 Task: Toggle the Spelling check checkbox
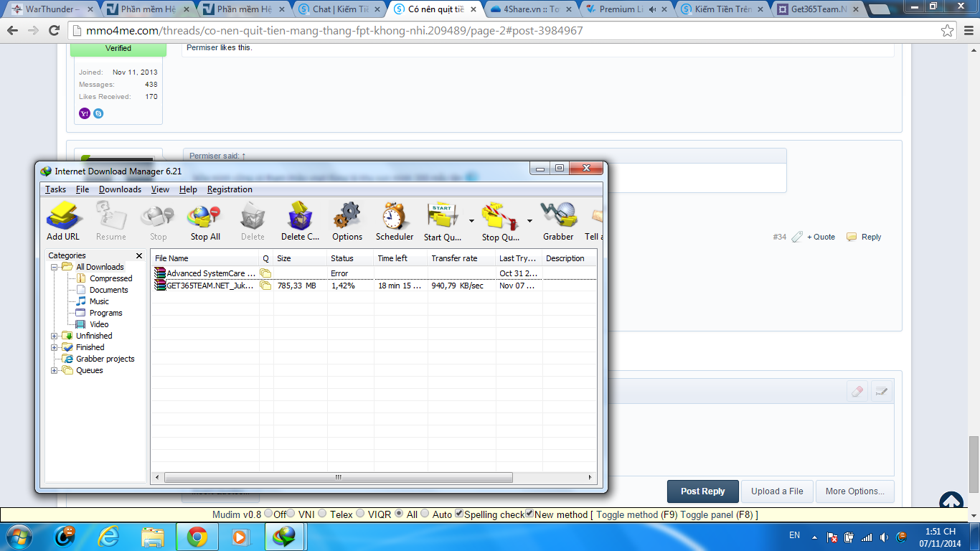pyautogui.click(x=459, y=514)
